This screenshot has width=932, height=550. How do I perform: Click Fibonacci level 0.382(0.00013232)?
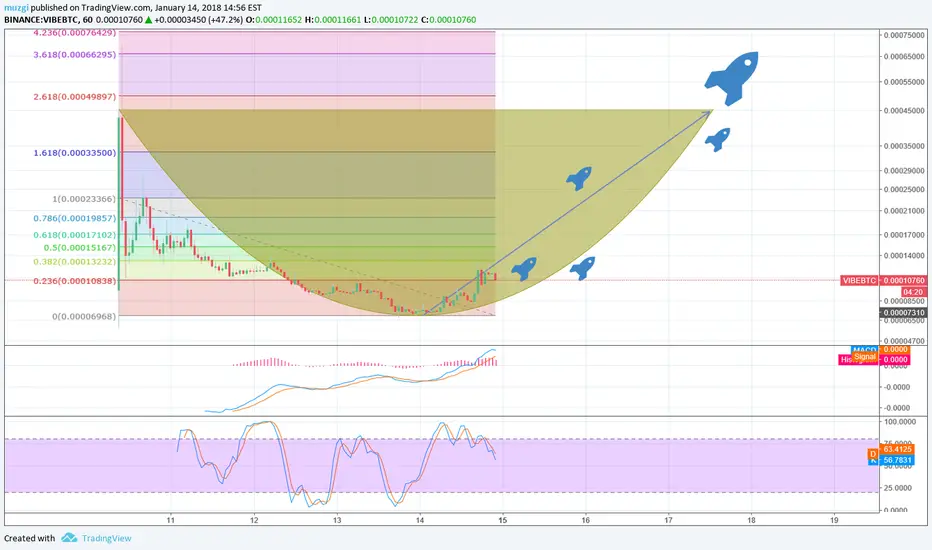(74, 262)
